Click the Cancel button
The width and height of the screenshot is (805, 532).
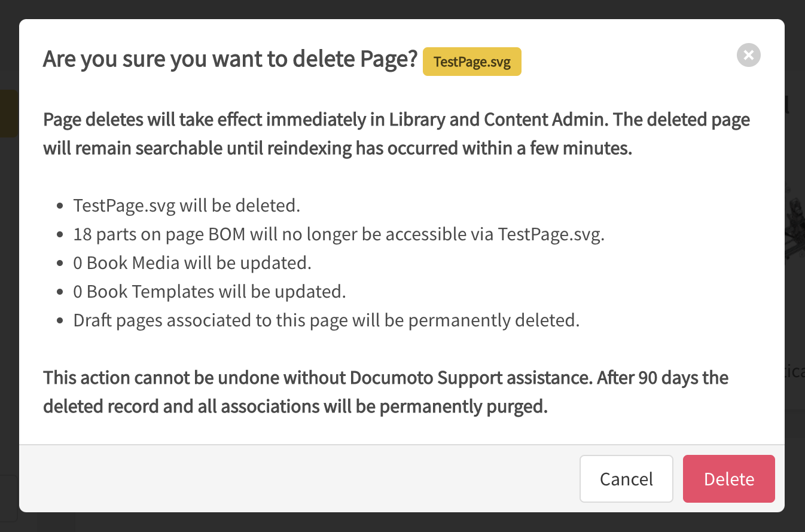click(626, 479)
